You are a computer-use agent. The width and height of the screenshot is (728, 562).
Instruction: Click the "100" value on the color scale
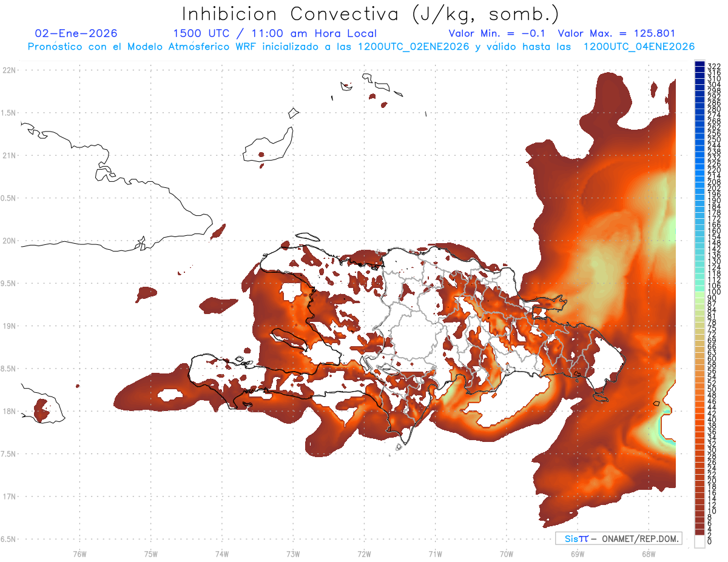tap(713, 292)
